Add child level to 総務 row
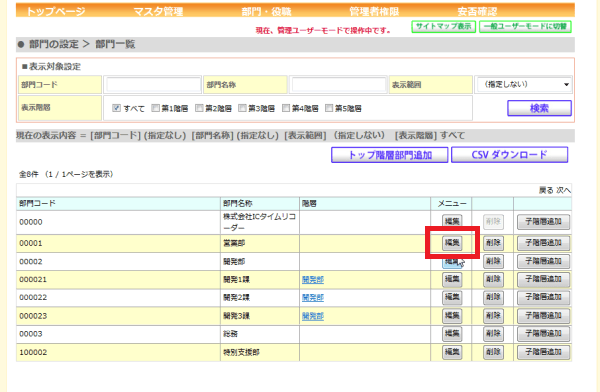Screen dimensions: 600x392 coord(543,334)
